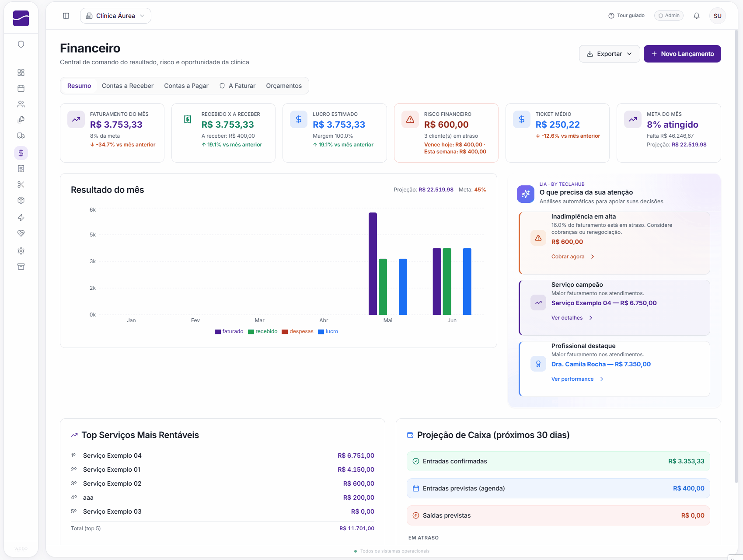Switch to Contas a Pagar tab
The image size is (743, 560).
186,86
